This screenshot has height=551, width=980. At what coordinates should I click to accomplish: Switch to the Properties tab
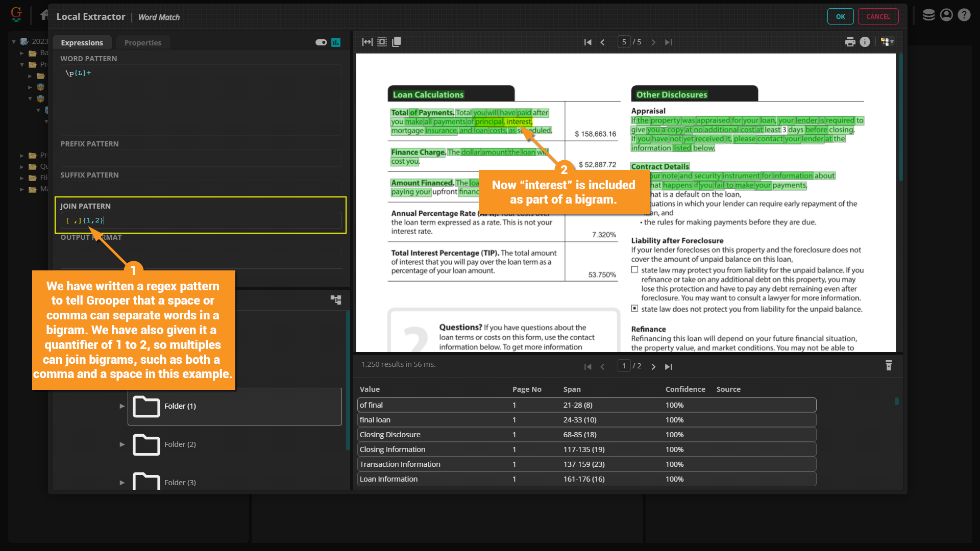(142, 42)
